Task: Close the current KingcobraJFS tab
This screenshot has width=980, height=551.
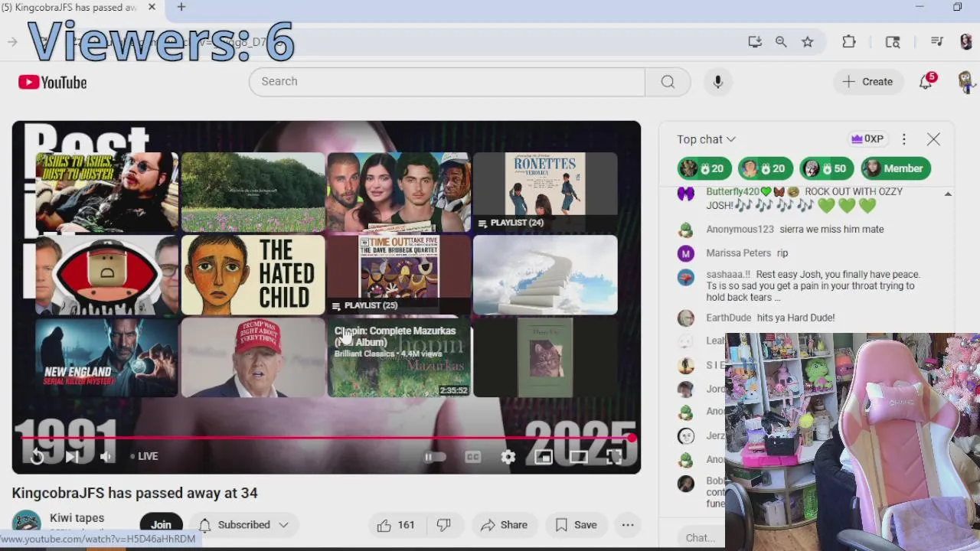Action: pyautogui.click(x=152, y=8)
